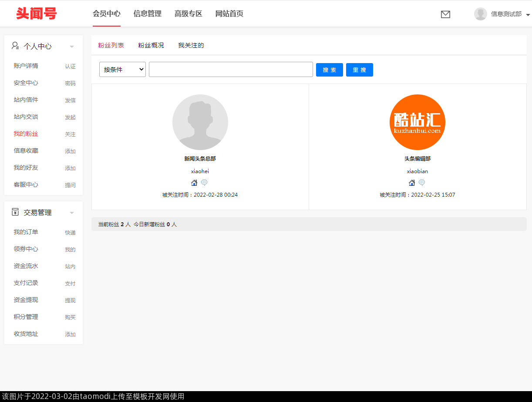The width and height of the screenshot is (532, 402).
Task: Click the blue 搜索 button
Action: click(329, 70)
